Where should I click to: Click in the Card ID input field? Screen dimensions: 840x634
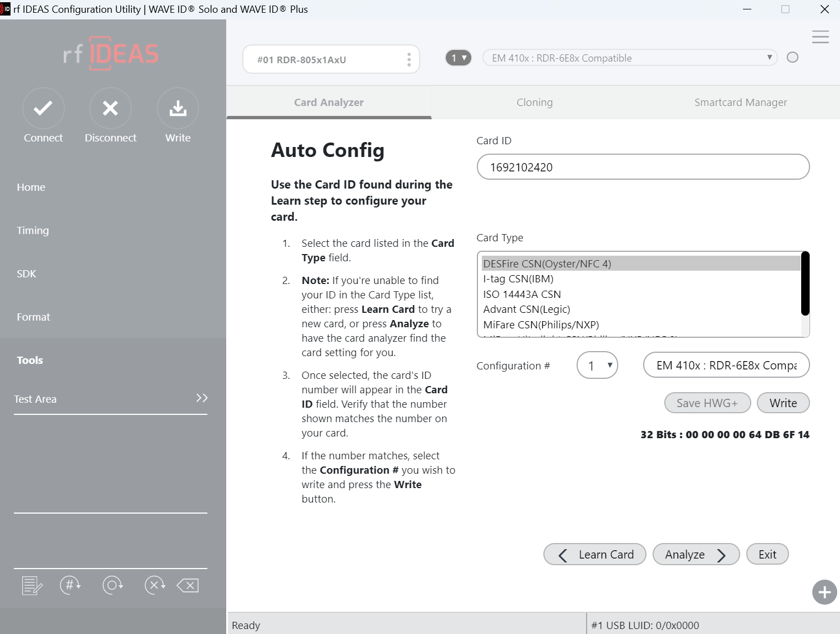(643, 167)
